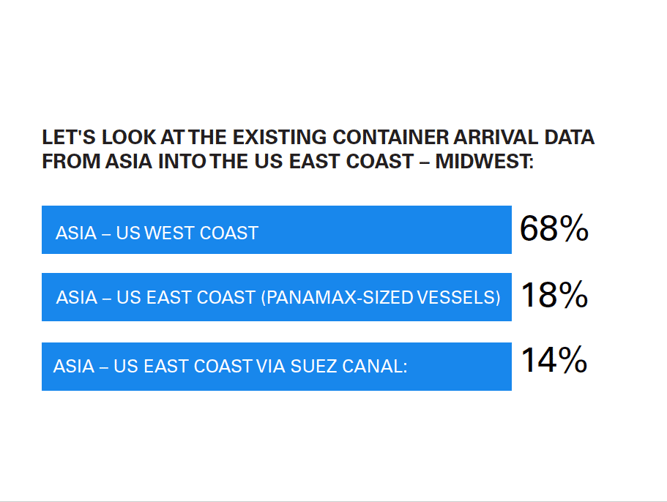Select the ASIA – US WEST COAST bar label
Screen dimensions: 667x502
[x=157, y=233]
